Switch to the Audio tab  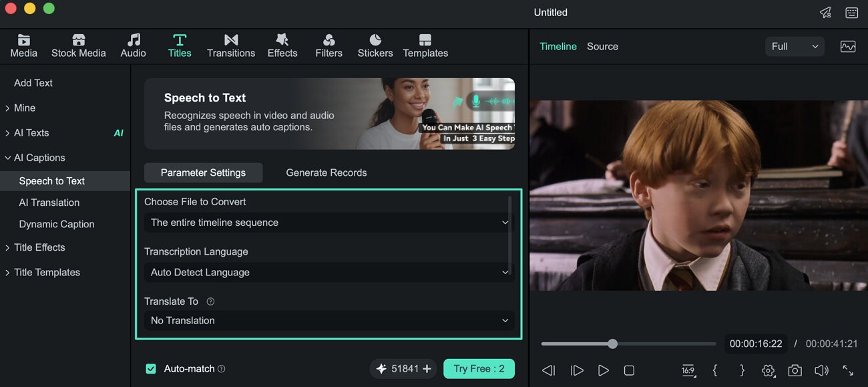pos(134,45)
